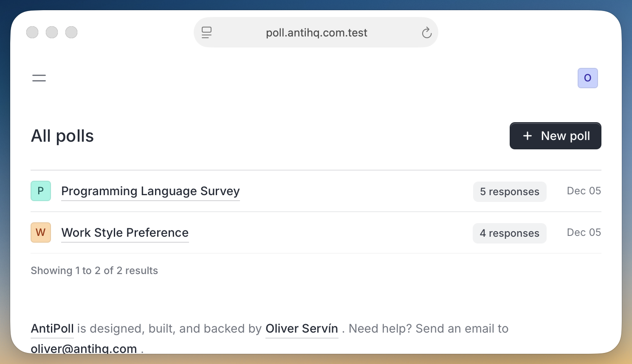Image resolution: width=632 pixels, height=364 pixels.
Task: Click the green P poll icon
Action: click(41, 191)
